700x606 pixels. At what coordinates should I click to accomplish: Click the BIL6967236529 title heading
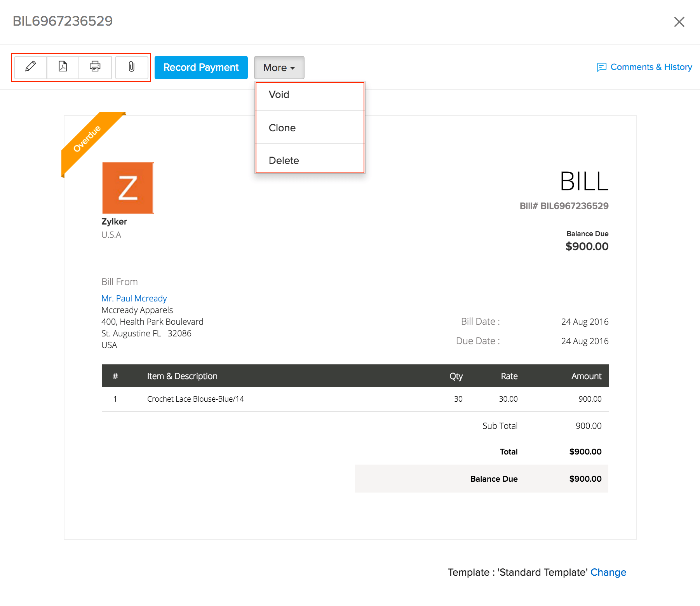point(63,21)
